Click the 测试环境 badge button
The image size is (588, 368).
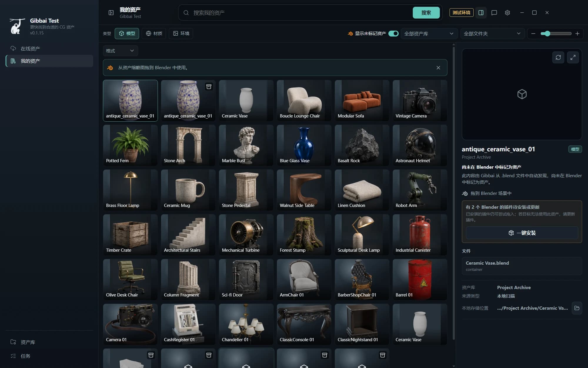461,13
